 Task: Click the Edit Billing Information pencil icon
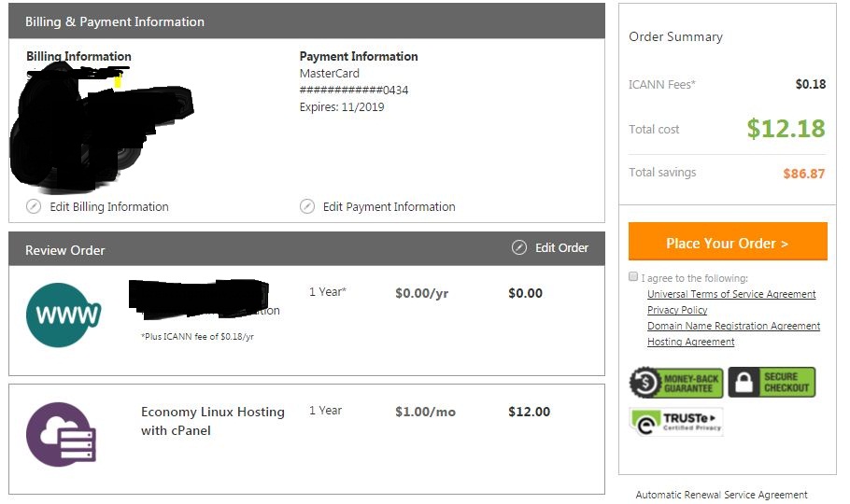click(x=34, y=206)
